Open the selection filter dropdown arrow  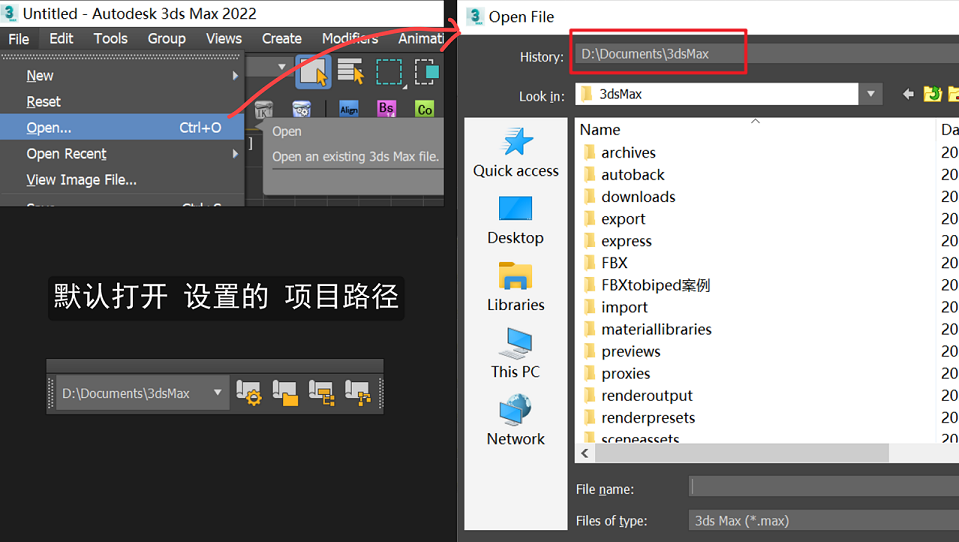pyautogui.click(x=281, y=67)
